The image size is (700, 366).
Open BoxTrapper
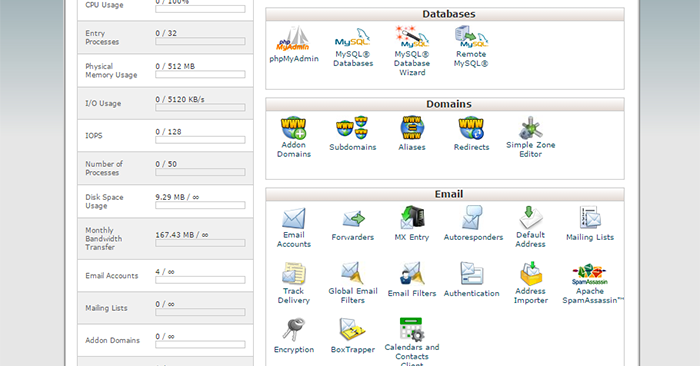[353, 336]
